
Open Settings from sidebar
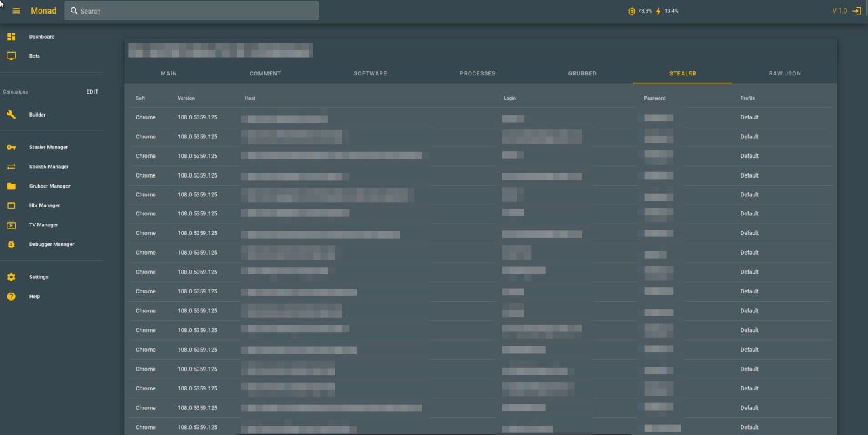point(39,277)
